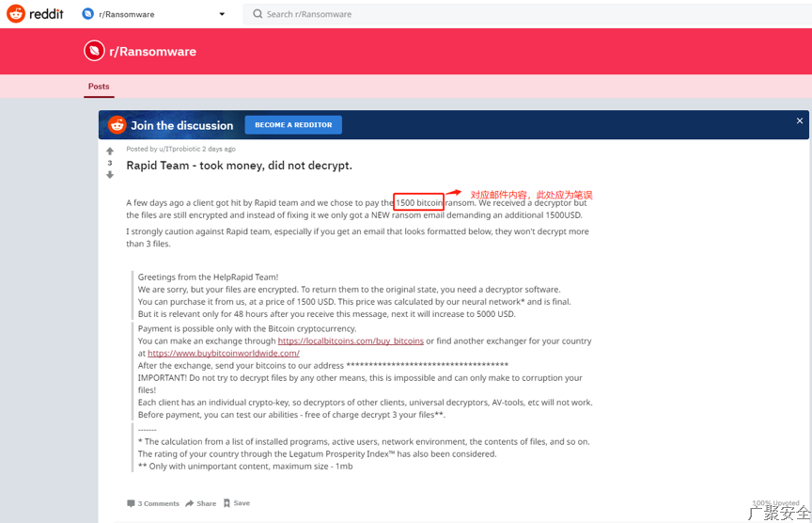Expand the r/Ransomware community dropdown arrow
Image resolution: width=812 pixels, height=523 pixels.
pos(222,14)
